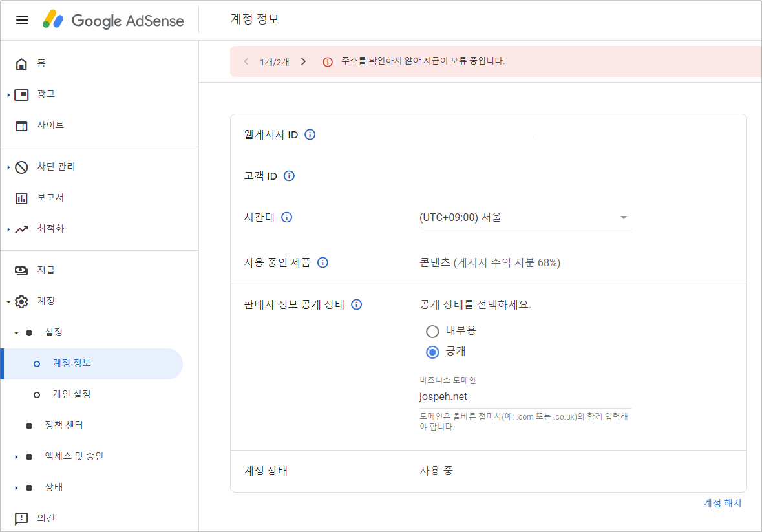762x532 pixels.
Task: Click the address verification alert message
Action: point(423,61)
